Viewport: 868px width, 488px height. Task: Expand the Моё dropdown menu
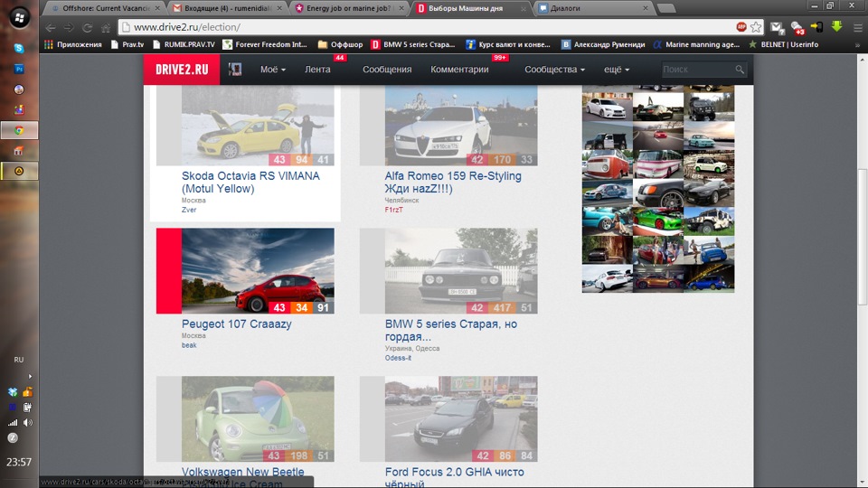[x=273, y=70]
